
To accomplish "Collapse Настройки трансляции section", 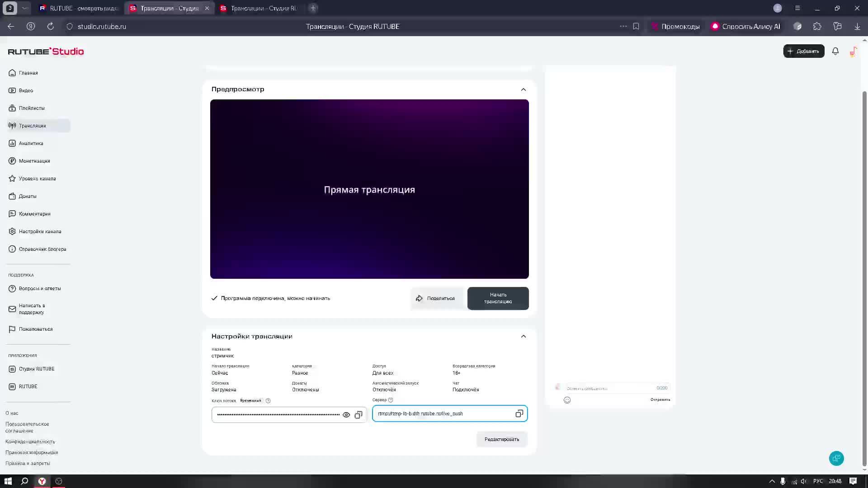I will pos(523,336).
